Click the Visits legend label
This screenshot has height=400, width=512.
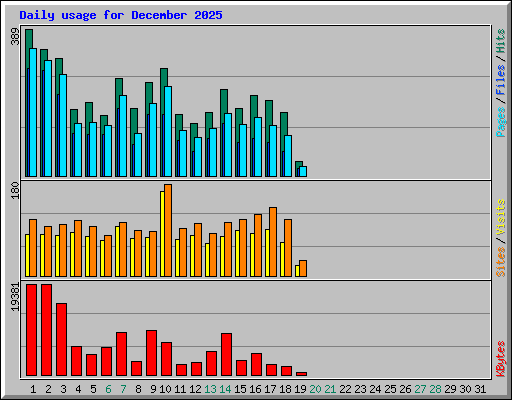tap(501, 218)
